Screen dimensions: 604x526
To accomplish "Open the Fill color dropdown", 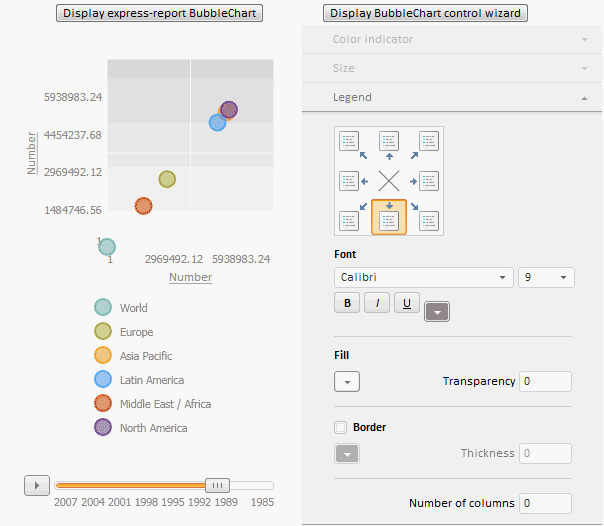I will coord(346,381).
